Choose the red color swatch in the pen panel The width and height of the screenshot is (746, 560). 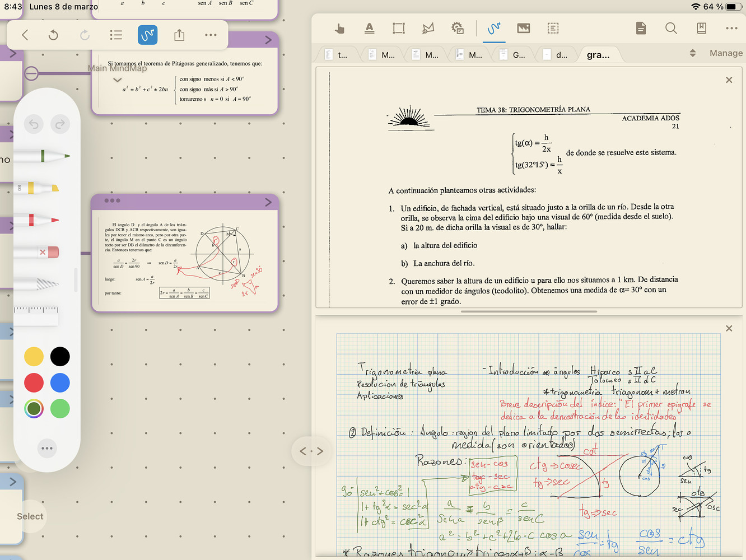(34, 382)
